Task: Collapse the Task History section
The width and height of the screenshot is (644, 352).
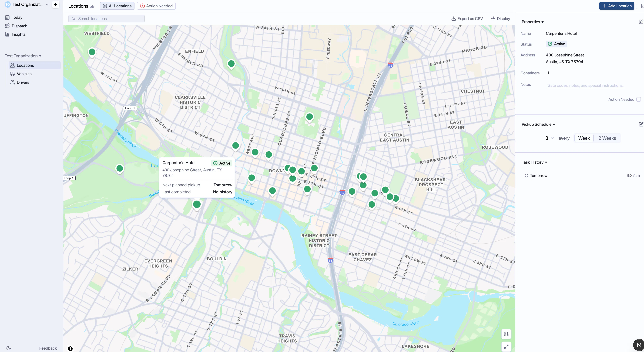Action: [x=534, y=162]
